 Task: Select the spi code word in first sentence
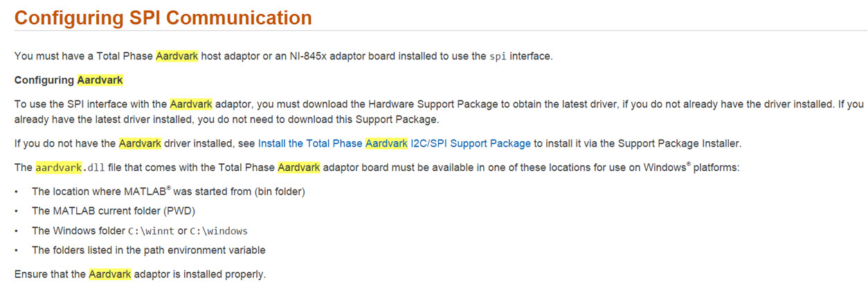(498, 56)
